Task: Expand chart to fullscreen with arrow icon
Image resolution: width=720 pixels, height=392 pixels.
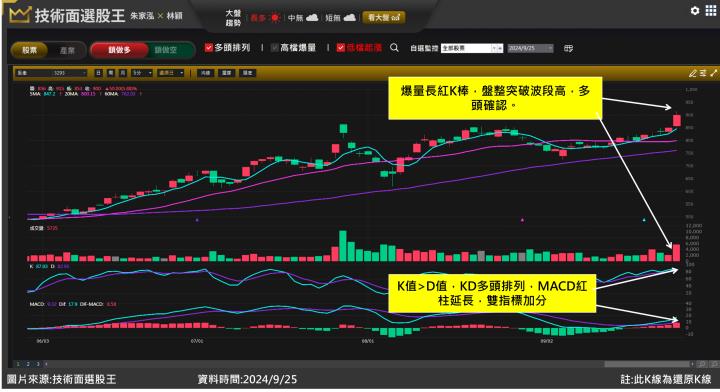Action: click(713, 73)
